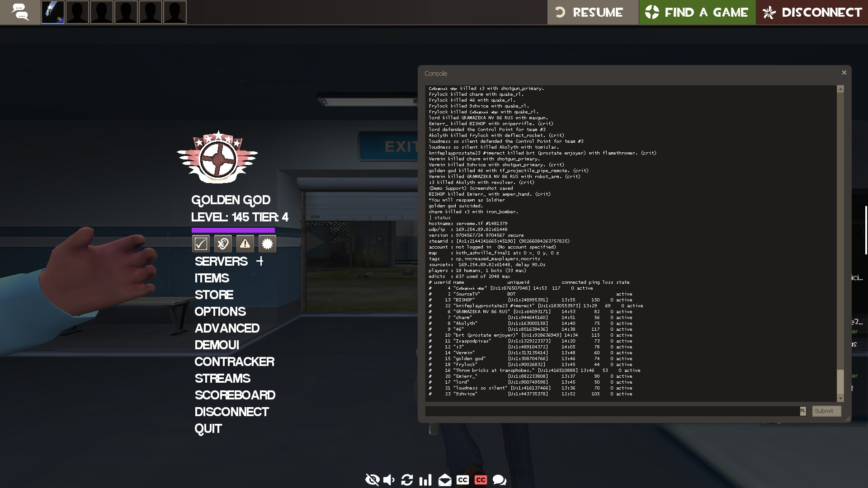Open the friends chat icon at top left

[x=20, y=12]
